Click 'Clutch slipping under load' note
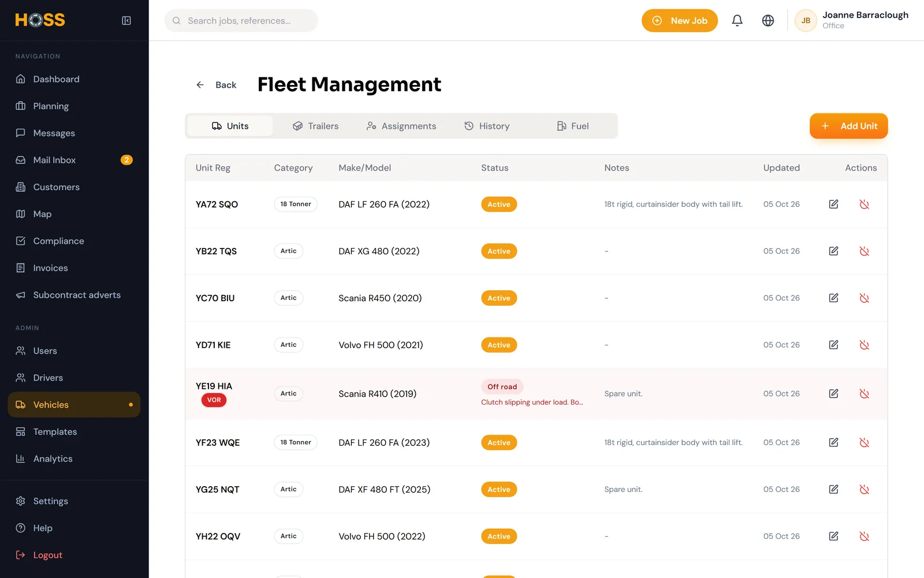The height and width of the screenshot is (578, 924). point(532,402)
